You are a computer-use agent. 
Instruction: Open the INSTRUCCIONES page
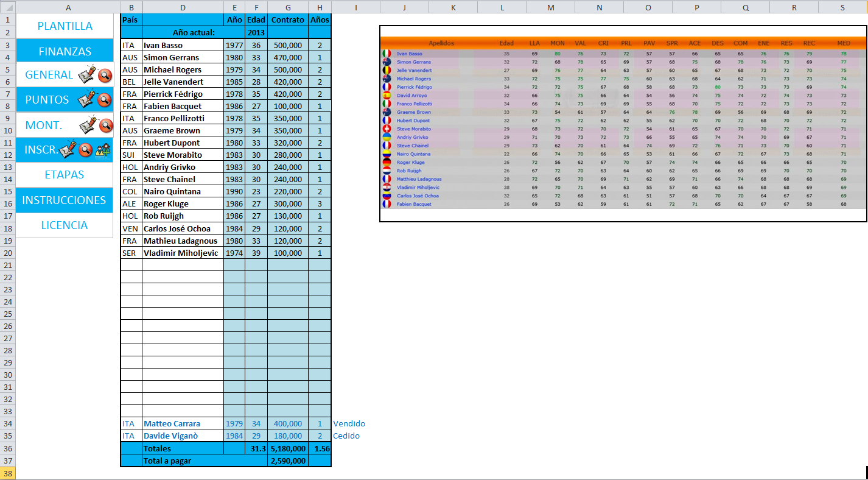click(x=65, y=200)
